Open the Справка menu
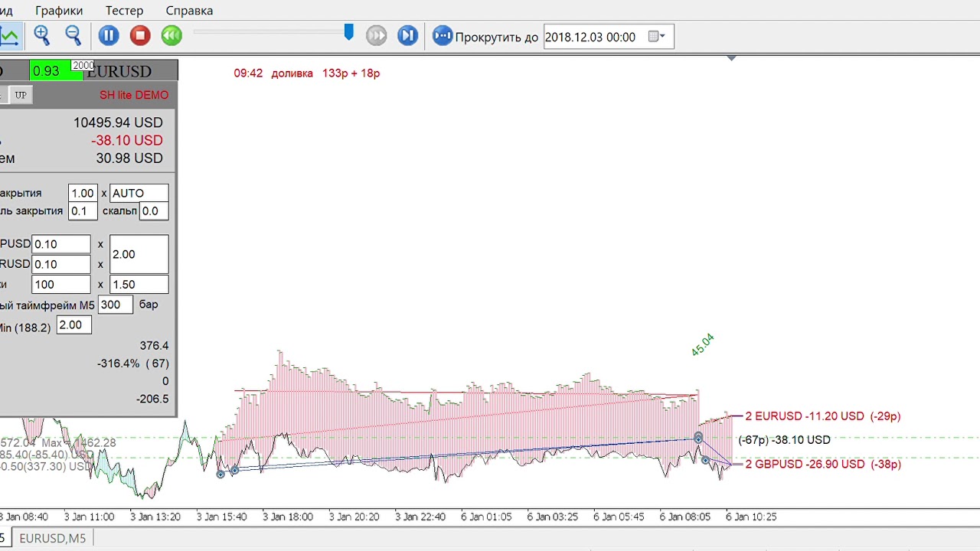The image size is (980, 551). click(189, 11)
